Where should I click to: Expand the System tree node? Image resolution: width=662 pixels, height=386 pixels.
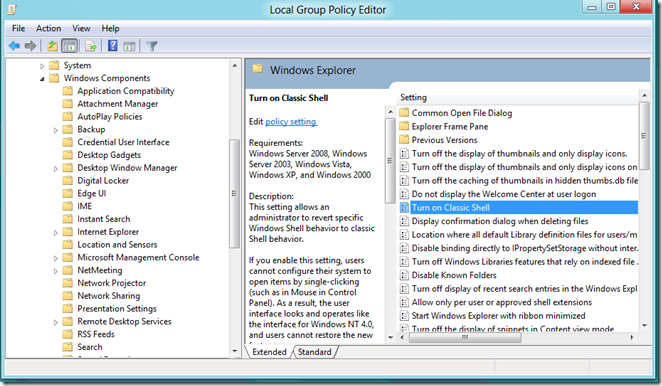(42, 66)
